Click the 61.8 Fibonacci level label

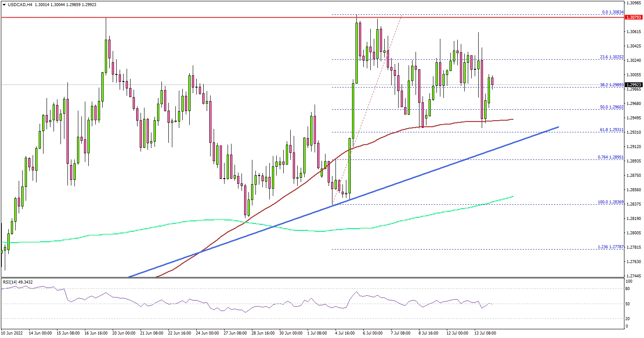(x=611, y=129)
